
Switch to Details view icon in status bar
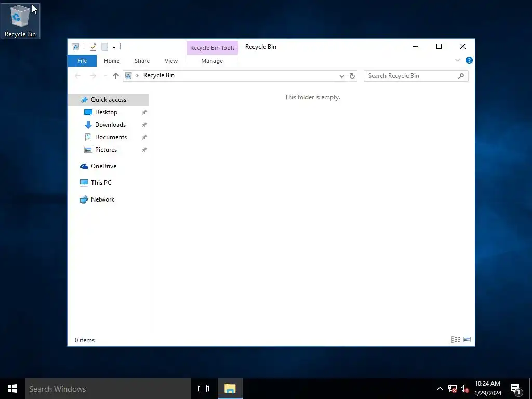[456, 340]
